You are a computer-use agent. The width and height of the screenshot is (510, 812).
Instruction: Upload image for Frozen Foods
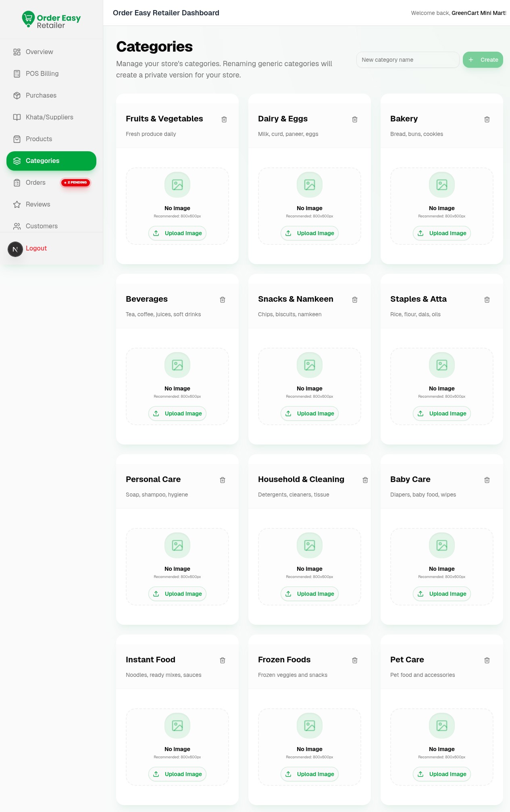310,774
